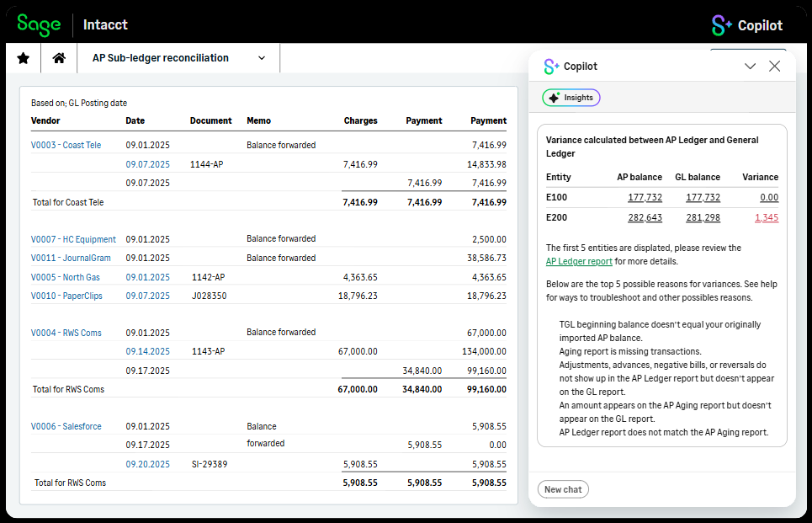This screenshot has height=523, width=812.
Task: Close the Copilot panel
Action: (x=775, y=67)
